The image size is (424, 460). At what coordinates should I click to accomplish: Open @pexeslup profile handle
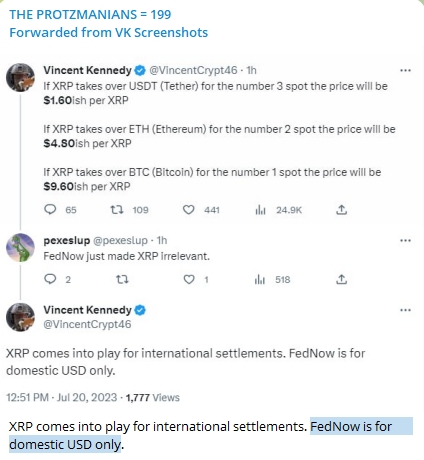coord(120,240)
